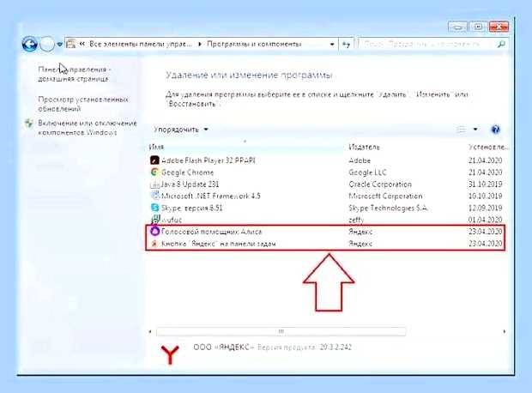The width and height of the screenshot is (532, 393).
Task: Refresh the address bar view
Action: point(346,44)
